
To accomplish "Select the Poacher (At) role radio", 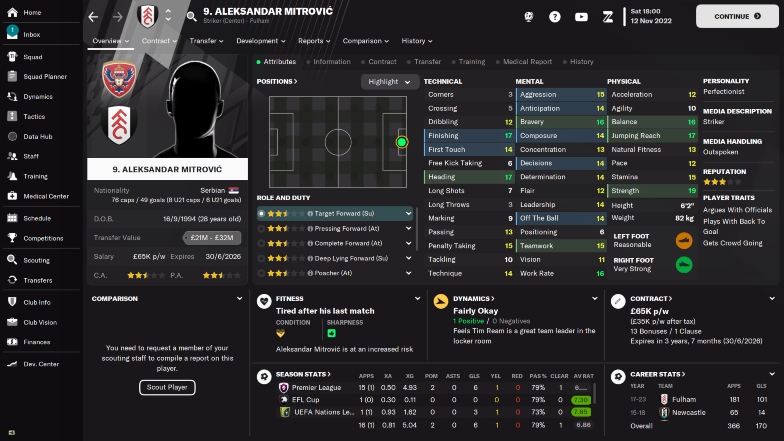I will coord(261,273).
